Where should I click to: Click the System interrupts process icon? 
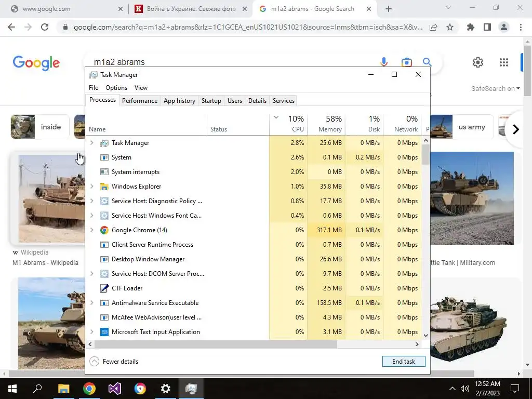[x=104, y=172]
